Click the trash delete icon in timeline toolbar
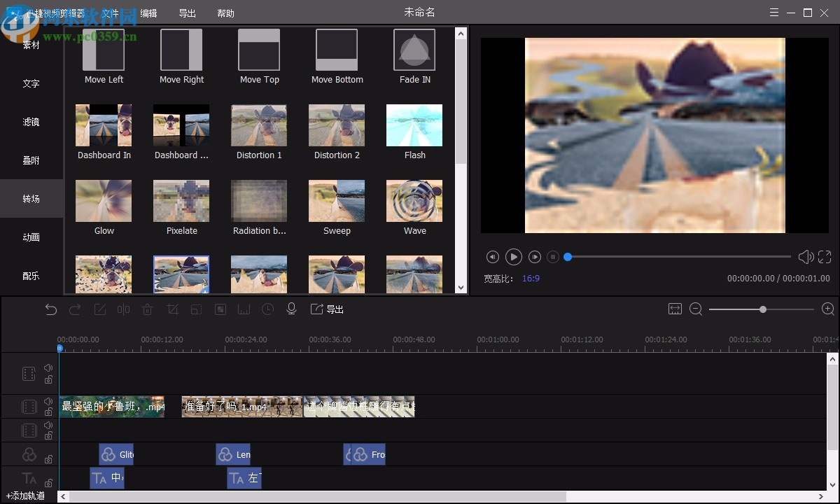 pyautogui.click(x=148, y=309)
